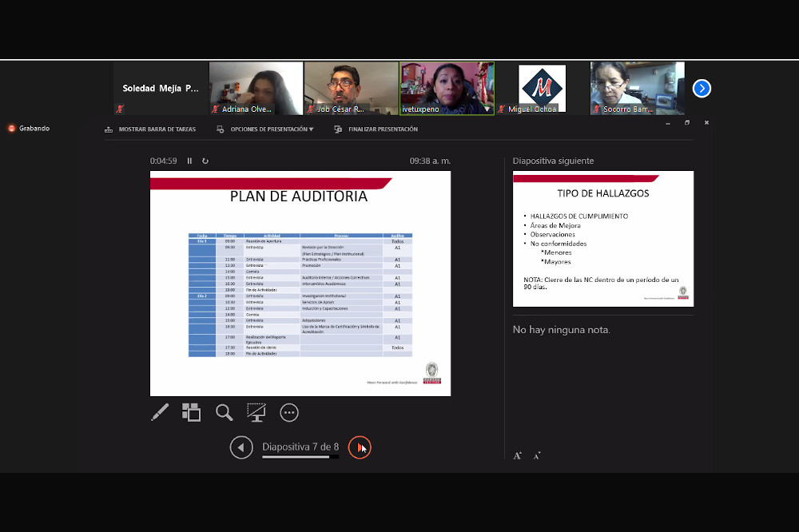Show next participants with the blue arrow
This screenshot has height=532, width=799.
[702, 89]
